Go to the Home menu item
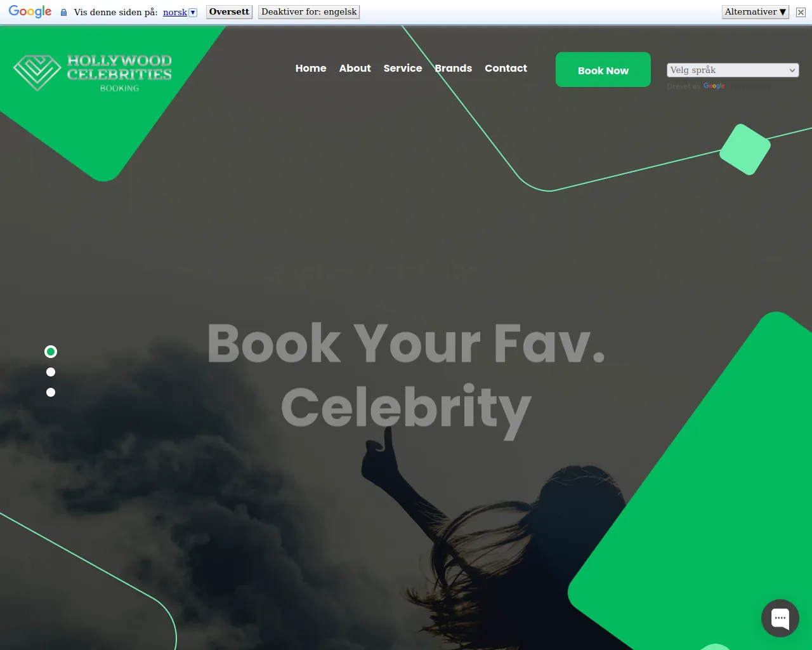Screen dimensions: 812x650 coord(311,68)
